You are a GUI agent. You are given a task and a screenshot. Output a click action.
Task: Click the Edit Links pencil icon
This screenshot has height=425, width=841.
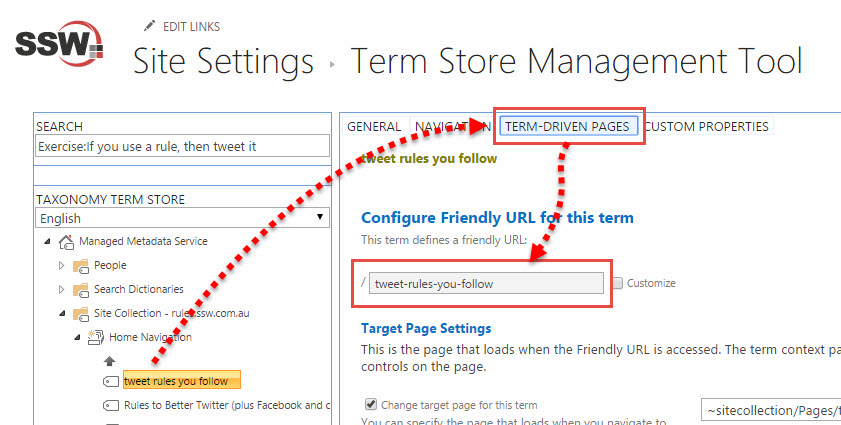[150, 26]
